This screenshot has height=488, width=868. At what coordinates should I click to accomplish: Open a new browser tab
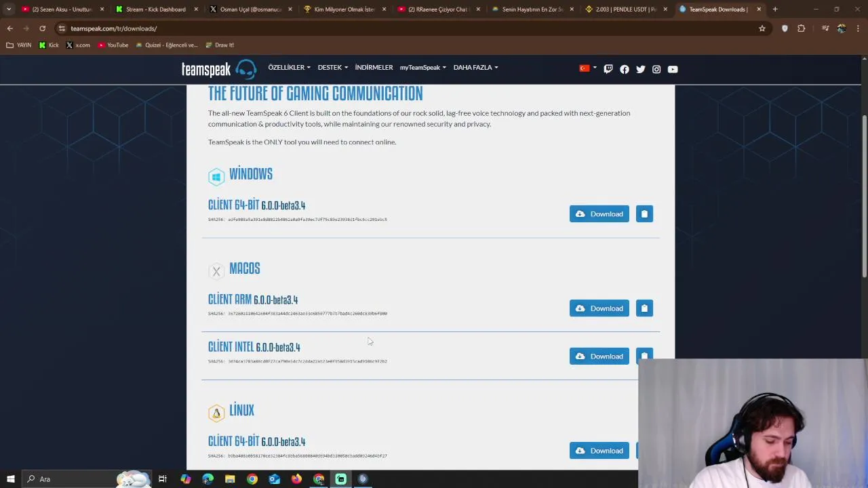[775, 9]
